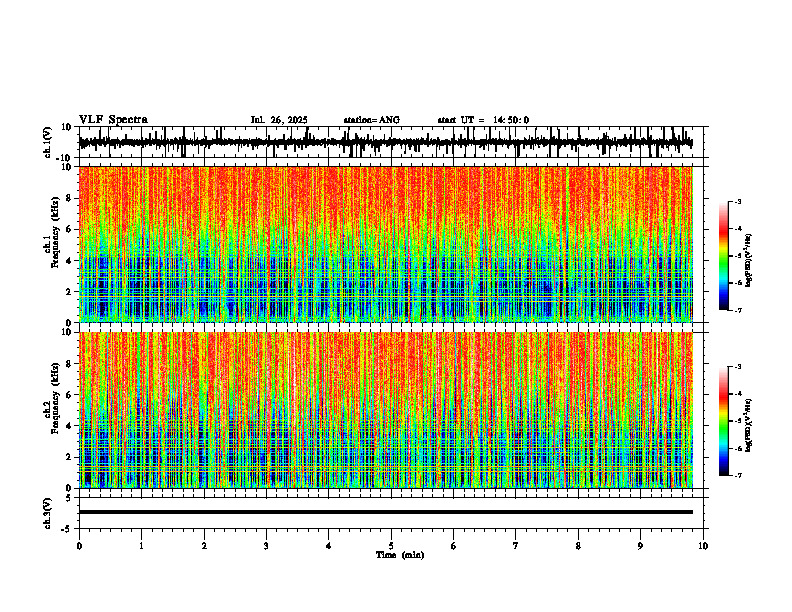
Task: Click the 'station=ANG' header label
Action: 371,120
